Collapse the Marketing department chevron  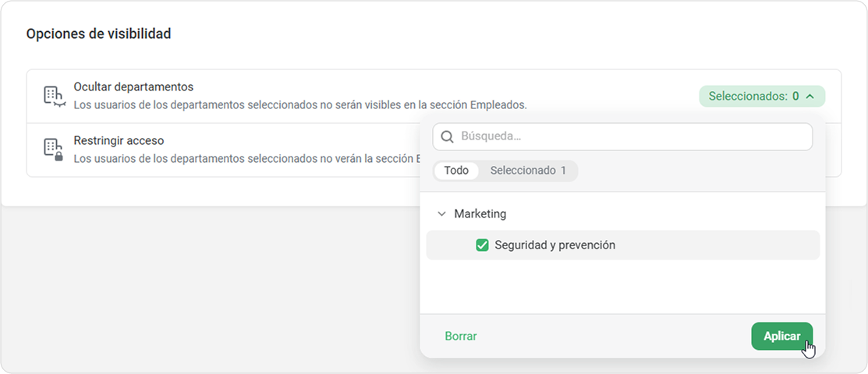[x=442, y=213]
